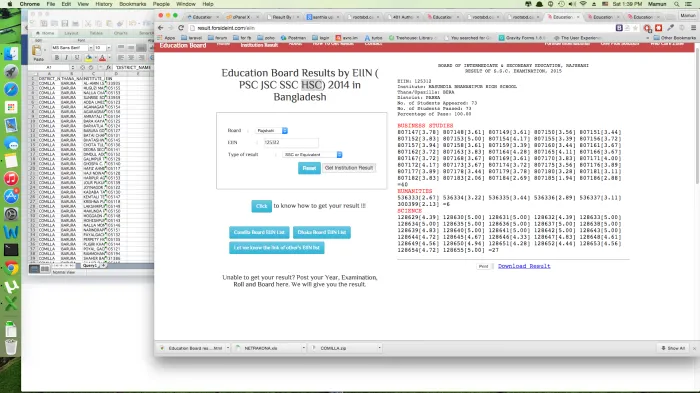Screen dimensions: 700x393
Task: Open Excel from the Dock
Action: tap(11, 304)
